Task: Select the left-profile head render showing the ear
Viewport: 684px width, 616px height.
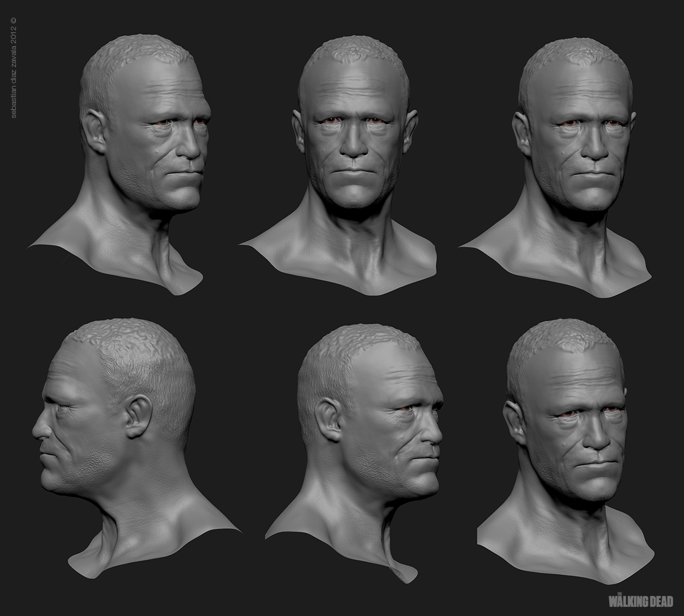Action: (137, 448)
